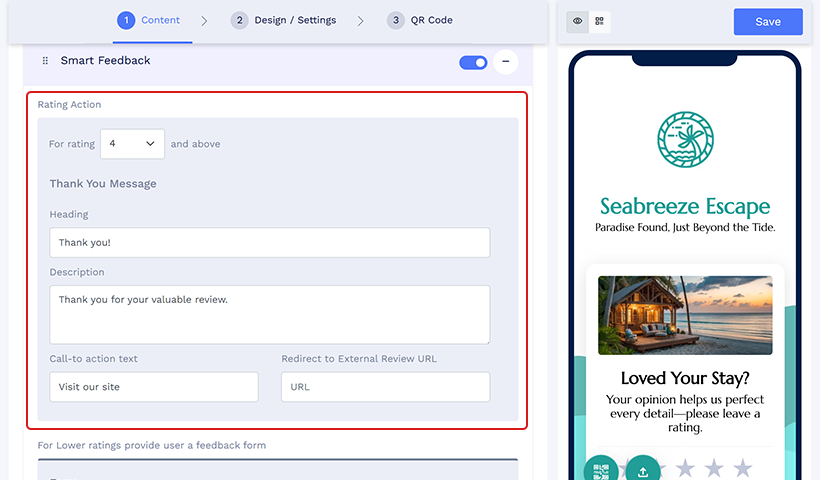820x480 pixels.
Task: Click the Smart Feedback drag handle
Action: (45, 61)
